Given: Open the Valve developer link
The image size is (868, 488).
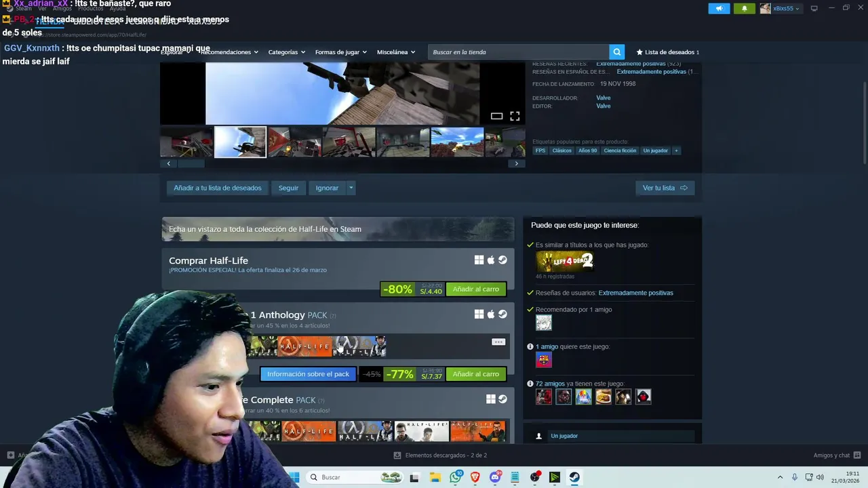Looking at the screenshot, I should 603,98.
